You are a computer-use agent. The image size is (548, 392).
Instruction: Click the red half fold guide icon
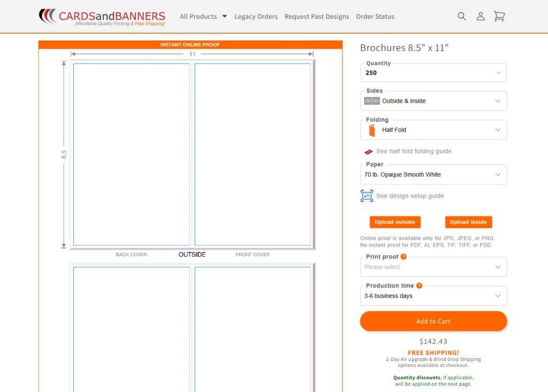pyautogui.click(x=368, y=152)
